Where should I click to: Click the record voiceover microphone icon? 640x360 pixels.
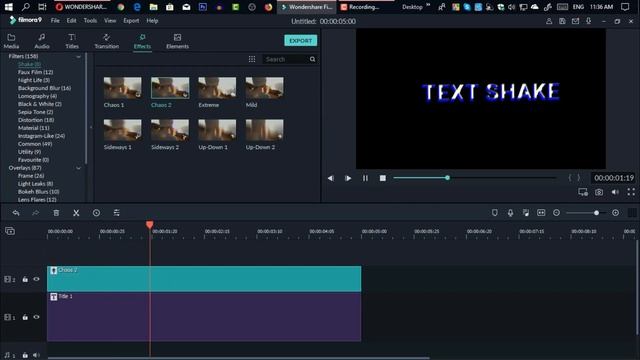pos(510,213)
